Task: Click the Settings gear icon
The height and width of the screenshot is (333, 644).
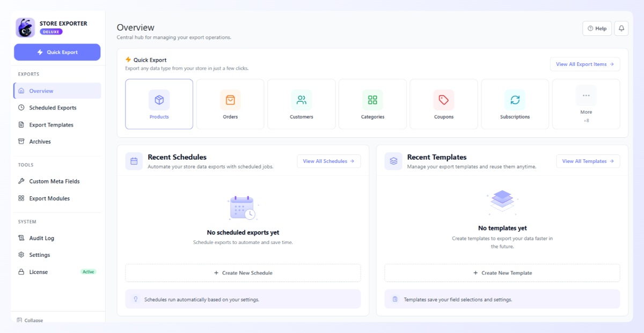Action: coord(21,255)
